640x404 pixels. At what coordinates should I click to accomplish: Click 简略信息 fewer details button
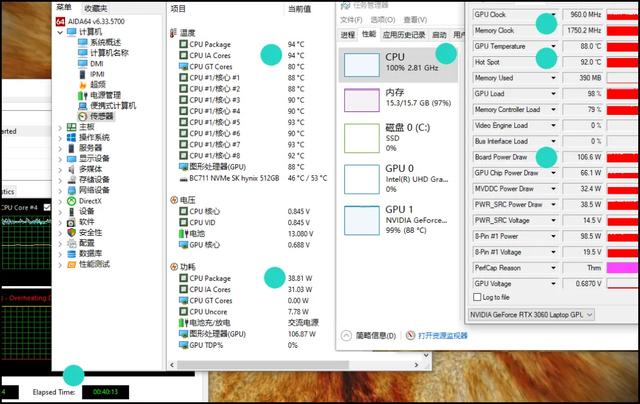coord(372,336)
